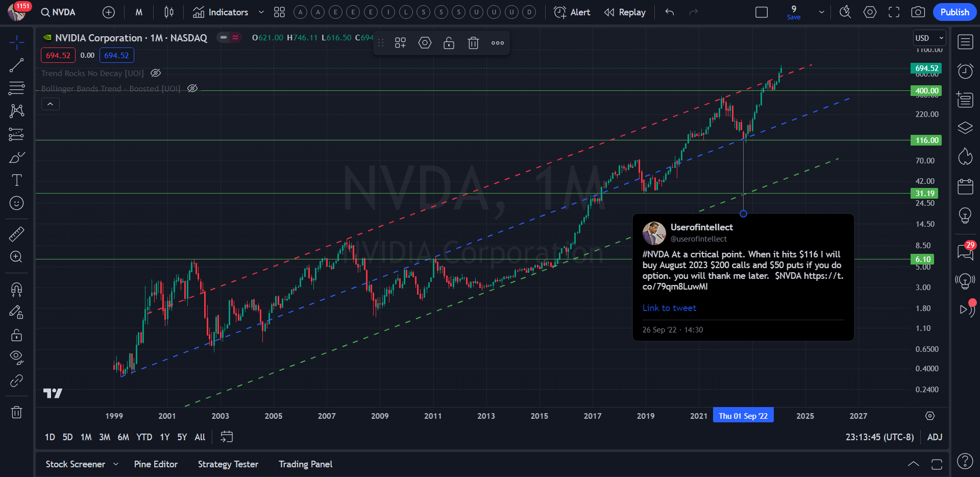Open the NVDA symbol search

click(58, 12)
